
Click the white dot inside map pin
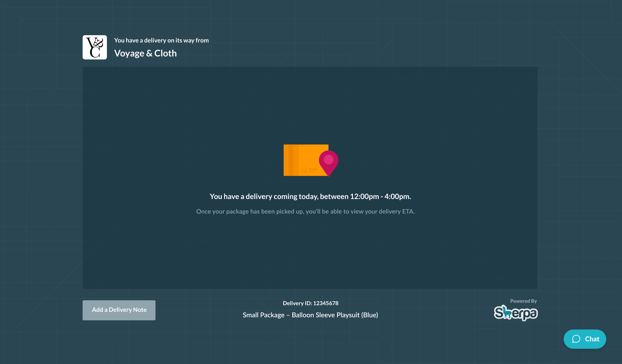(328, 159)
